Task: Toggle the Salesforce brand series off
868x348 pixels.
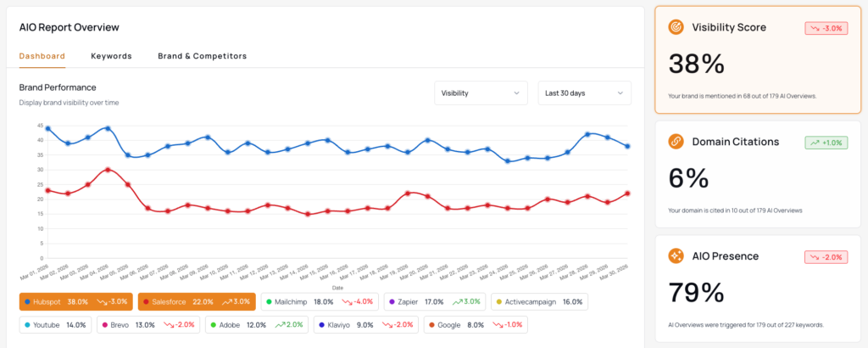Action: (196, 301)
